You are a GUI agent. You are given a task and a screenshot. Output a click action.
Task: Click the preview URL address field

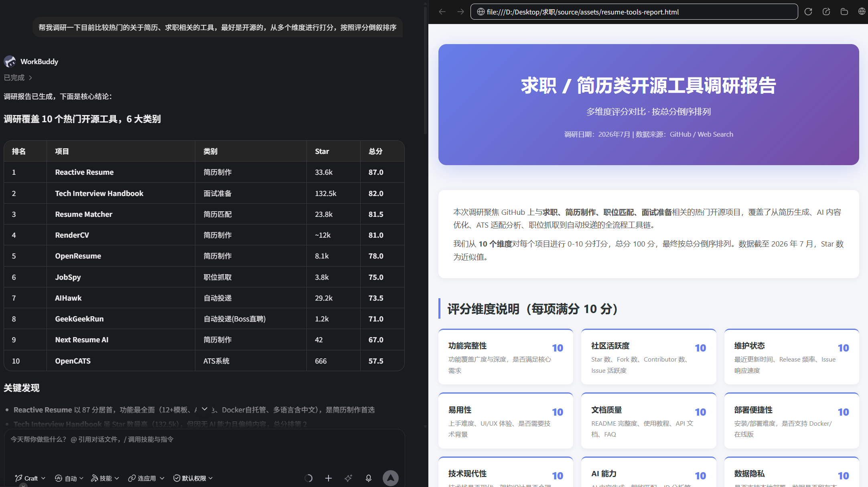634,12
